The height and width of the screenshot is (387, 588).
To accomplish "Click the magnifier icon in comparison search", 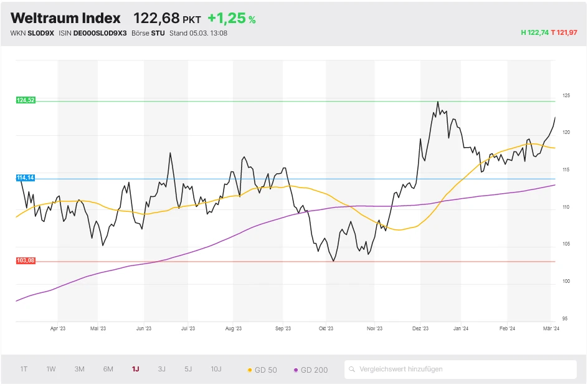I will click(x=353, y=370).
